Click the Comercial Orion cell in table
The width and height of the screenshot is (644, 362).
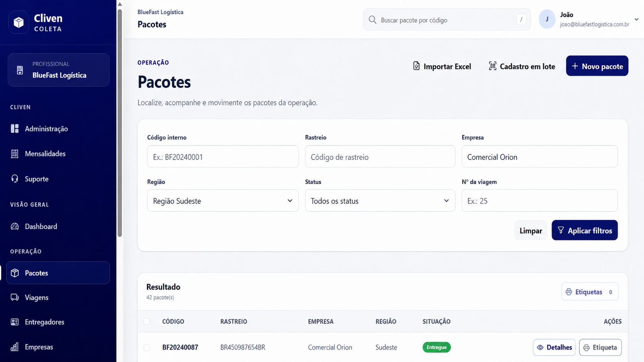[x=330, y=347]
